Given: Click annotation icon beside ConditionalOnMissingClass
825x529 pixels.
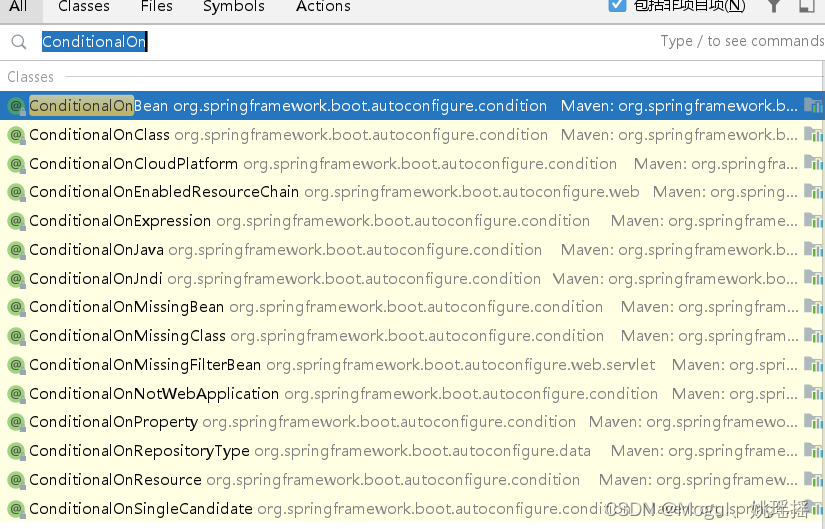Looking at the screenshot, I should pos(16,336).
